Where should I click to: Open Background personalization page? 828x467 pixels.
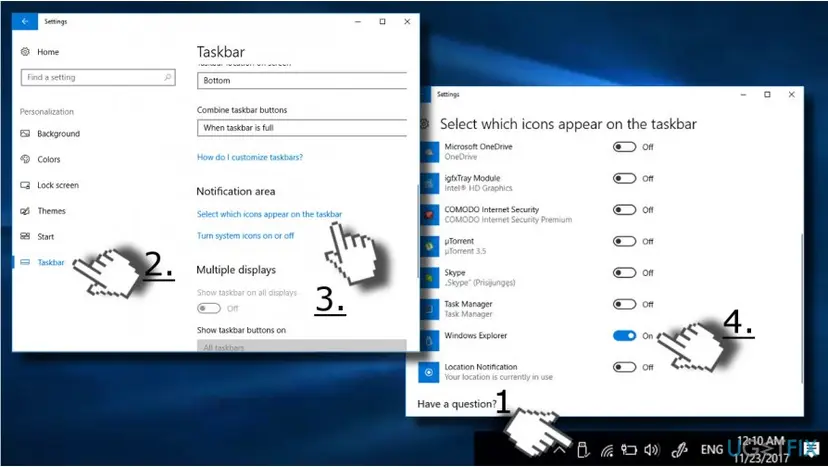point(58,134)
